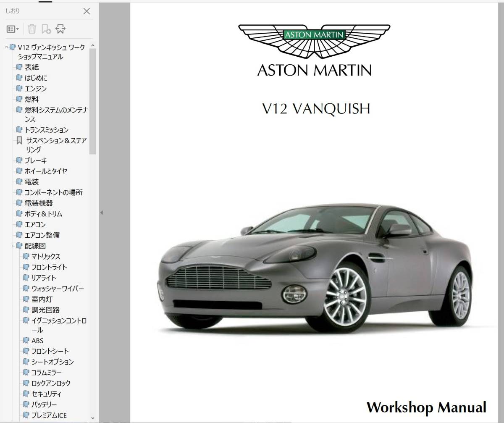The image size is (504, 423).
Task: Go to the トランスミッション bookmark
Action: 46,130
